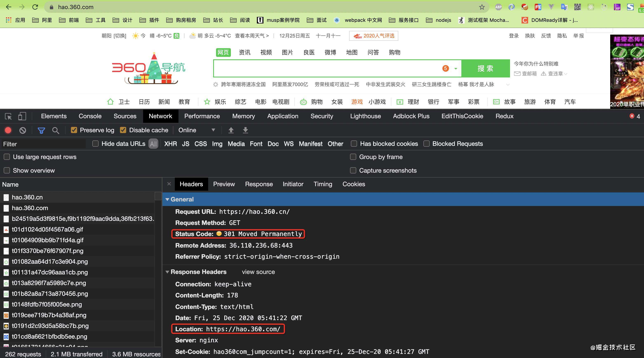Activate the inspect element picker icon
644x358 pixels.
point(8,116)
